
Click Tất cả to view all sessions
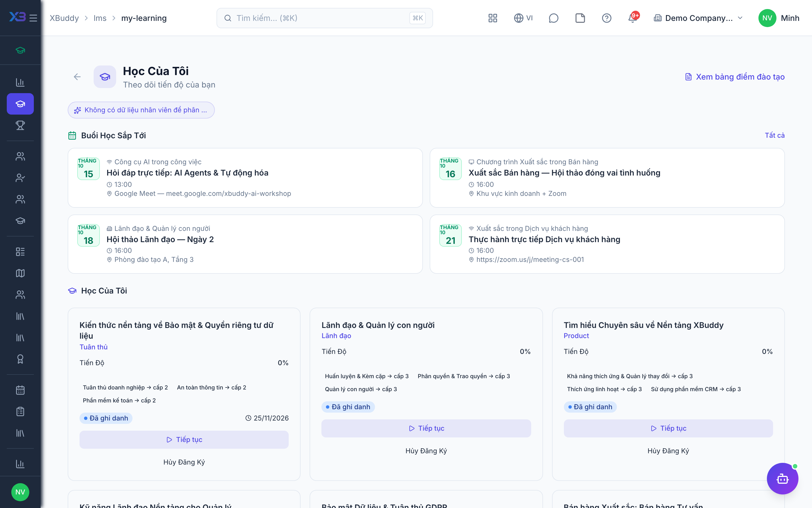[775, 135]
